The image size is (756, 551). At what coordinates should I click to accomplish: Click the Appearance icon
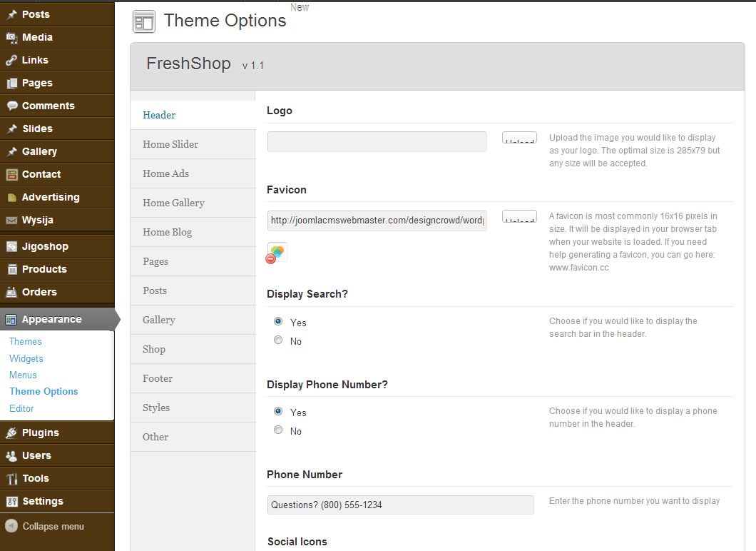tap(11, 320)
